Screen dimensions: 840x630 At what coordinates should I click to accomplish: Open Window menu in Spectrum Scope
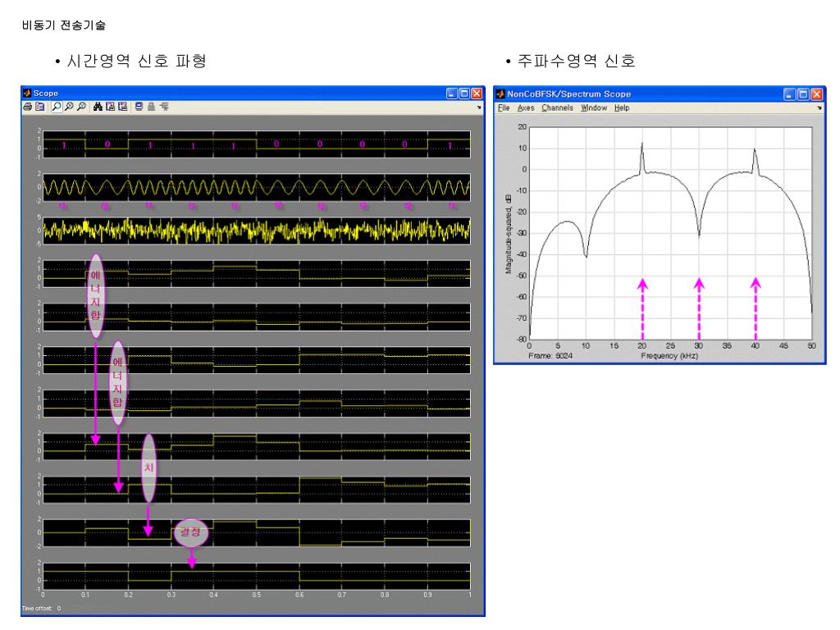click(594, 107)
